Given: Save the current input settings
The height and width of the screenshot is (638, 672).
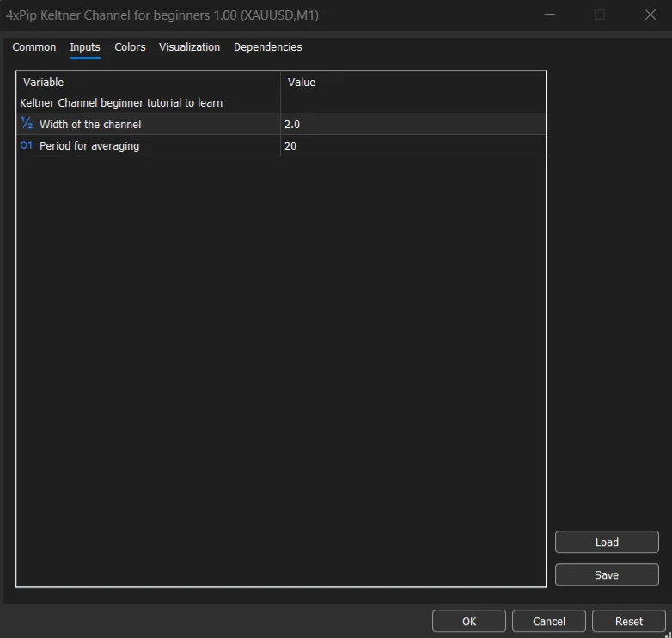Looking at the screenshot, I should click(607, 574).
